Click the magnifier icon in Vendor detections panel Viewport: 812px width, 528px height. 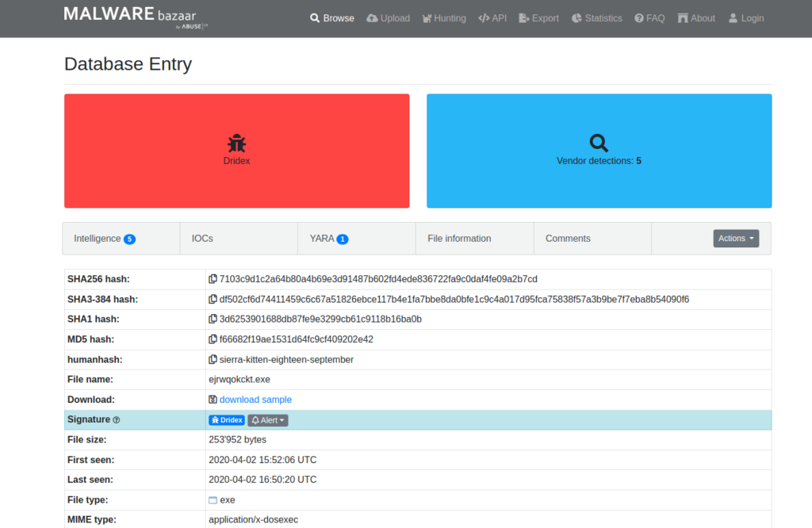pos(599,143)
